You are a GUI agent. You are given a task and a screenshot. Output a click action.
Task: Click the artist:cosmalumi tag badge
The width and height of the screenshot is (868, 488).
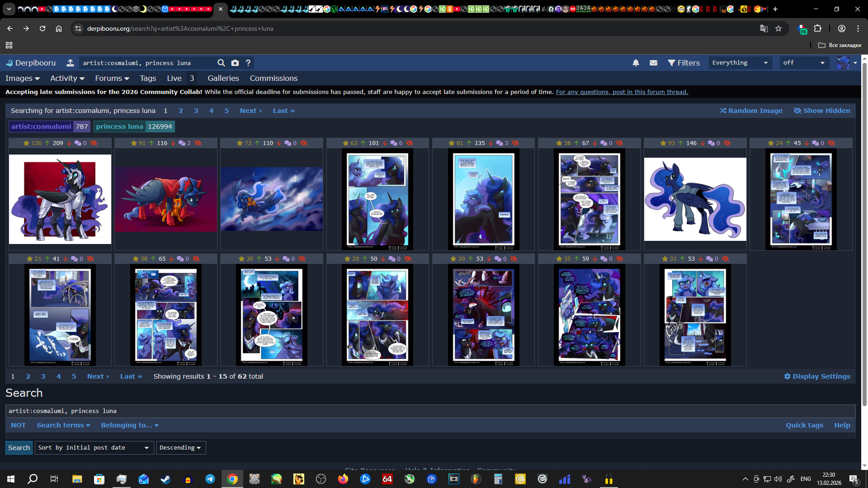(41, 127)
